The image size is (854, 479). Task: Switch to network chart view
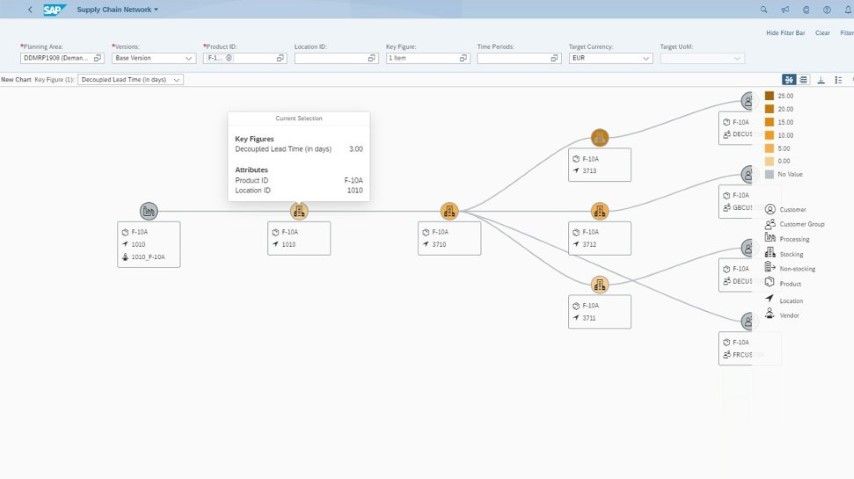[790, 79]
